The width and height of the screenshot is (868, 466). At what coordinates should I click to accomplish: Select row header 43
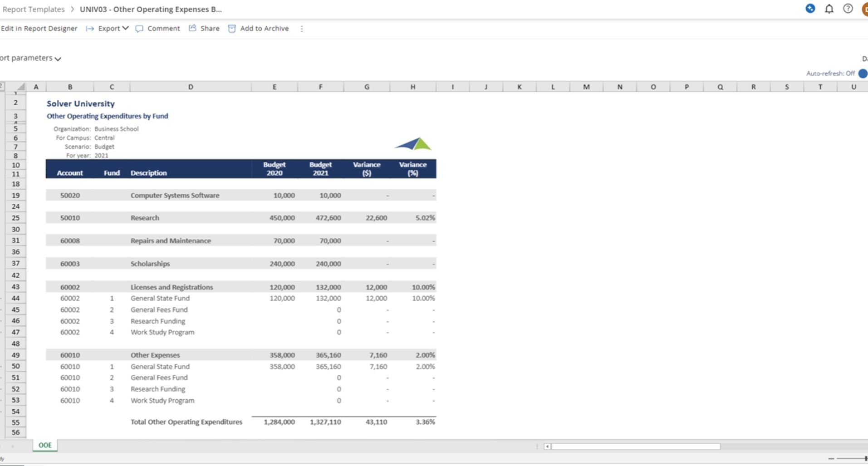tap(15, 287)
